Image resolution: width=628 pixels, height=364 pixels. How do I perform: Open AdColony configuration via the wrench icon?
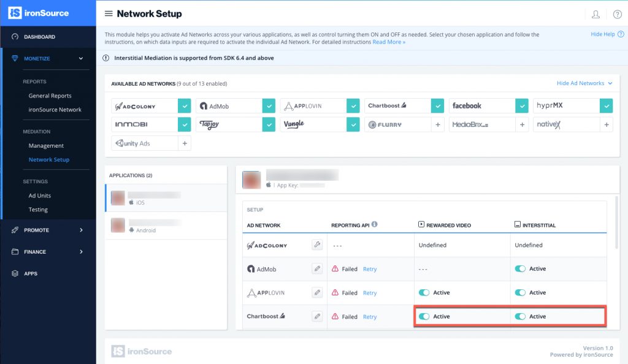(317, 245)
